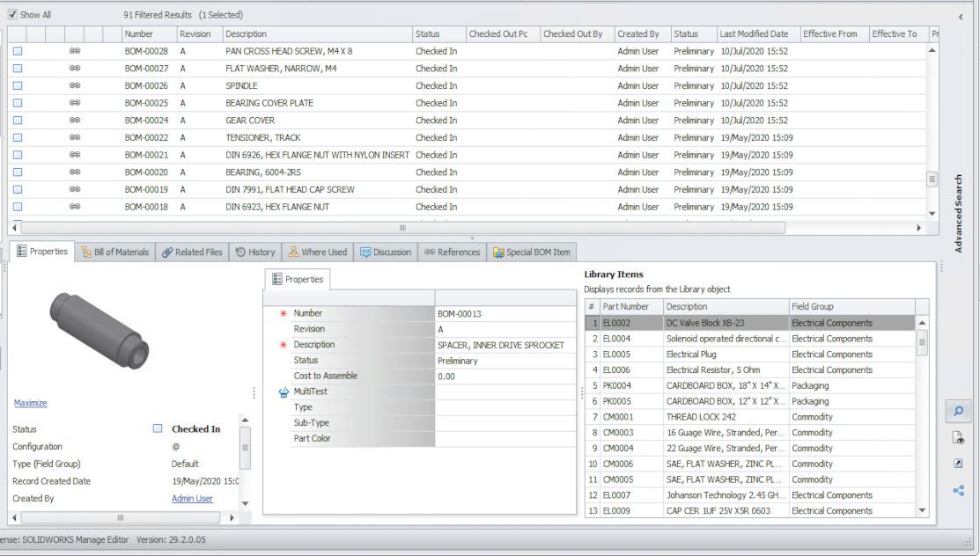Screen dimensions: 980x556
Task: Click the share icon in right sidebar
Action: [958, 490]
